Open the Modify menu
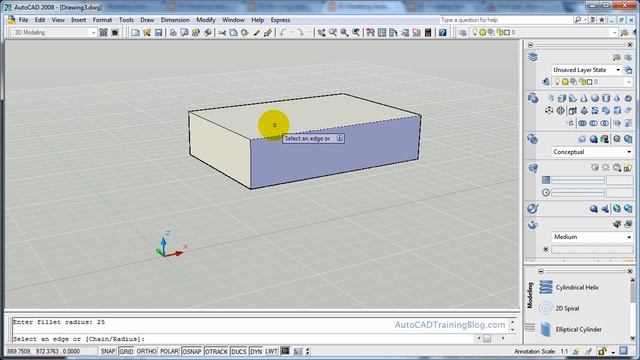640x360 pixels. [206, 20]
